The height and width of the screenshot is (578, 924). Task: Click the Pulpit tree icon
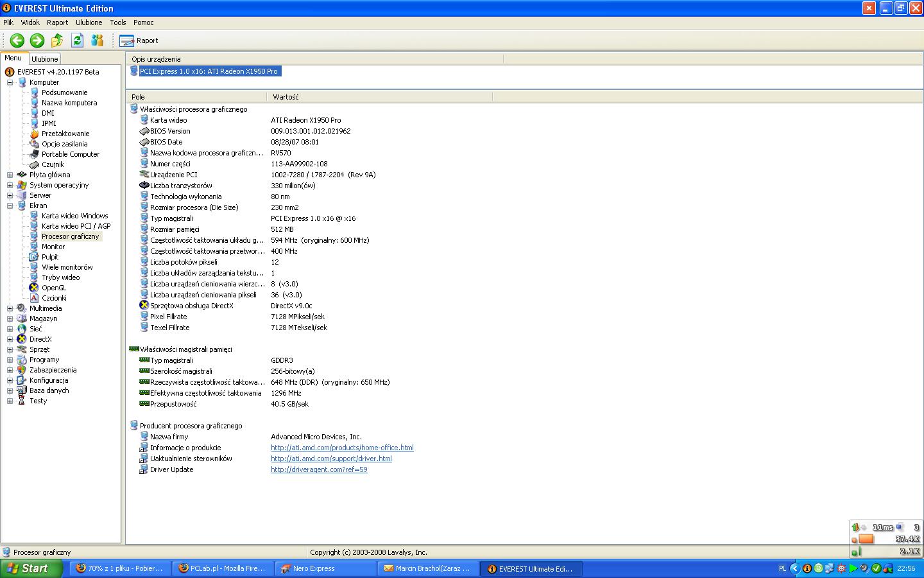click(34, 257)
